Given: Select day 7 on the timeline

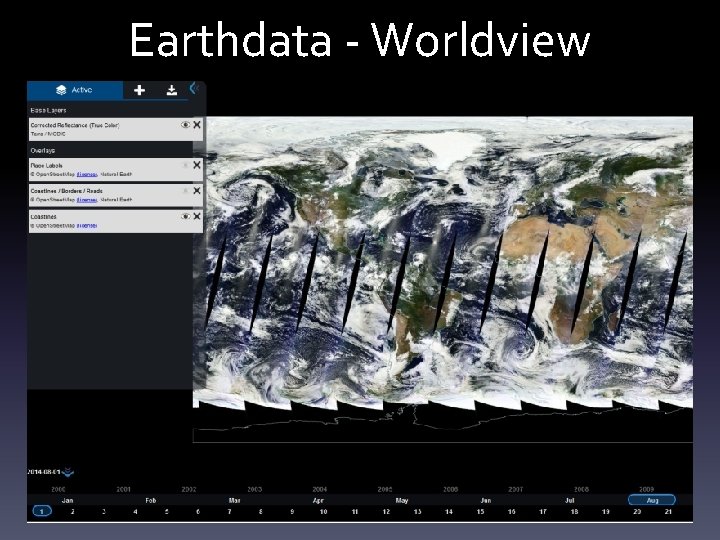Looking at the screenshot, I should pyautogui.click(x=229, y=512).
